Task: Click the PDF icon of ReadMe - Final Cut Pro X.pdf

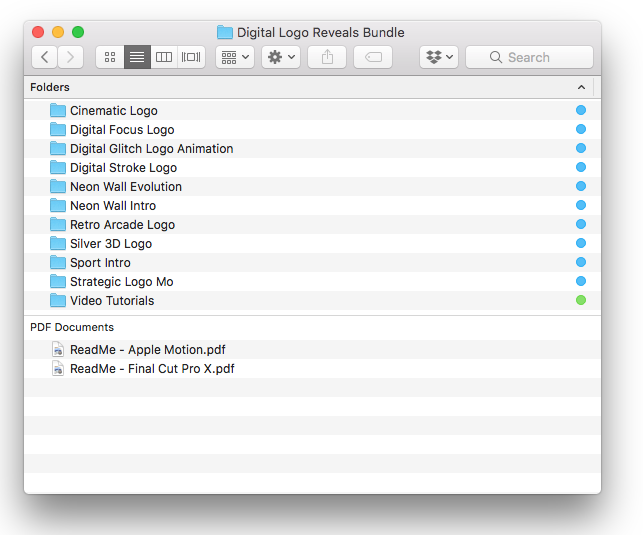Action: [x=58, y=369]
